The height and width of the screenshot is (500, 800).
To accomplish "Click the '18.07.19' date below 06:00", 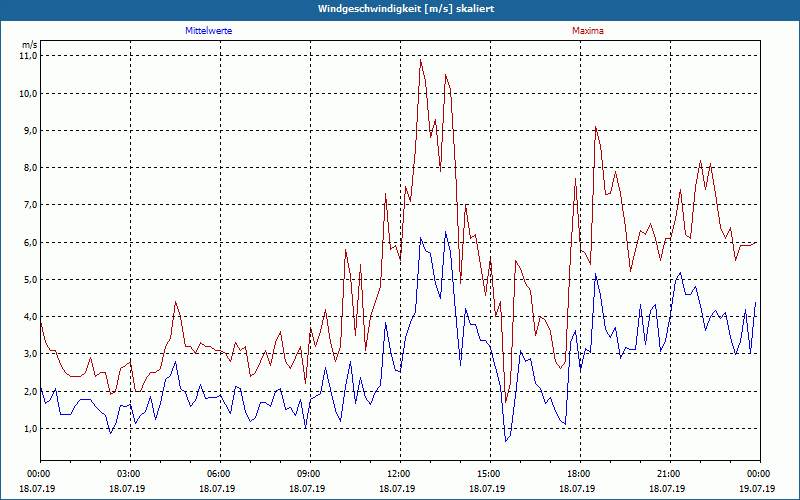I will [x=217, y=488].
